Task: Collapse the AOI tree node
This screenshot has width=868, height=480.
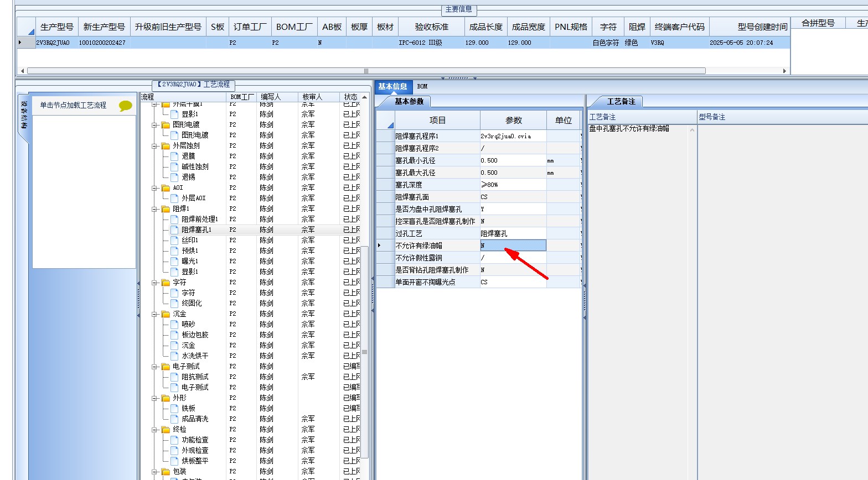Action: [155, 189]
